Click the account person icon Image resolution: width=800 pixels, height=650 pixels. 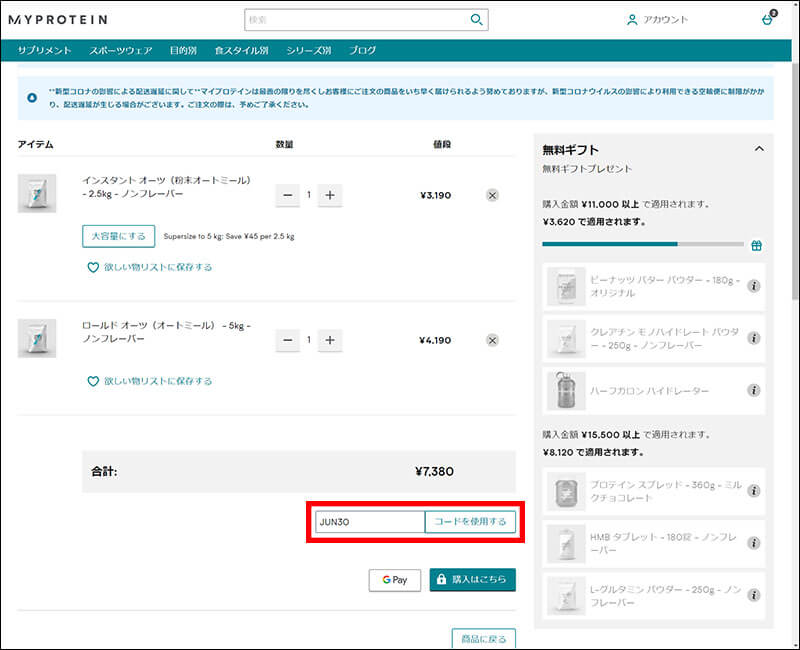coord(632,20)
